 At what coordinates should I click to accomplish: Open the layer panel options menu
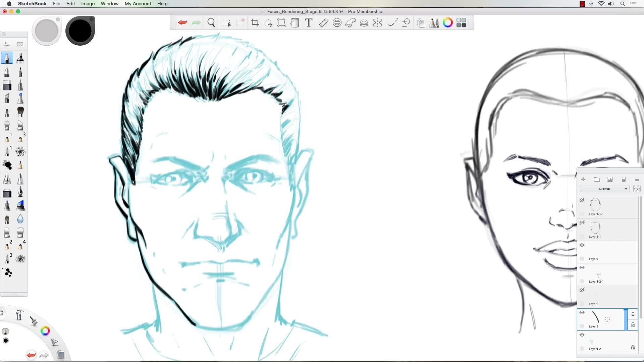click(637, 179)
